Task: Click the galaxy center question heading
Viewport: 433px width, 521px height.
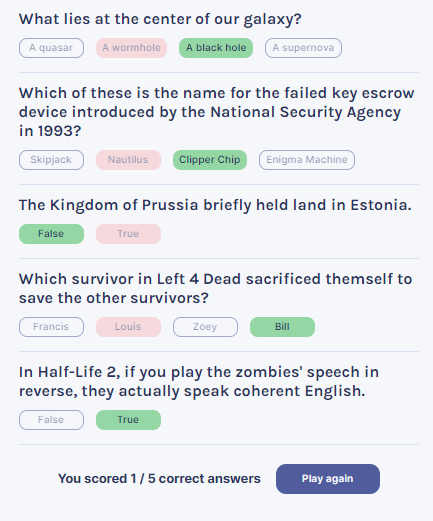Action: click(160, 19)
